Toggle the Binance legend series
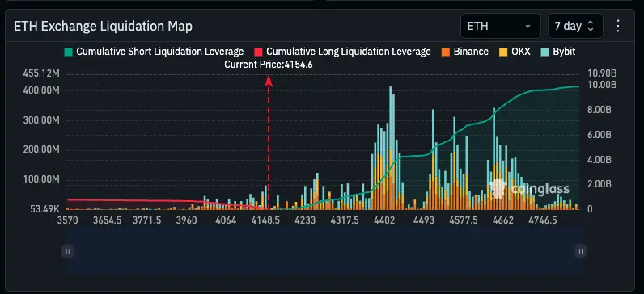The height and width of the screenshot is (294, 644). pyautogui.click(x=465, y=52)
